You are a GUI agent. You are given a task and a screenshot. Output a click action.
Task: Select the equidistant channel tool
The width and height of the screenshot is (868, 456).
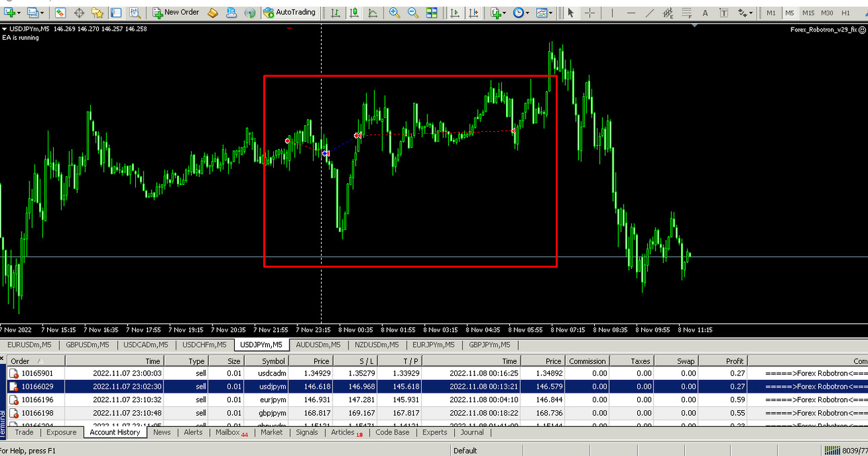click(667, 13)
